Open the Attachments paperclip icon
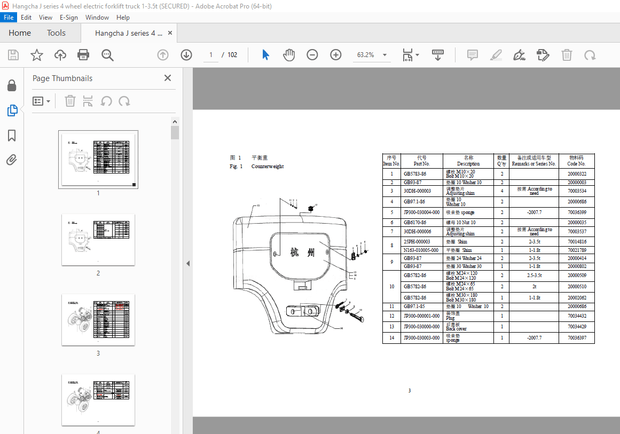The image size is (620, 434). (12, 160)
